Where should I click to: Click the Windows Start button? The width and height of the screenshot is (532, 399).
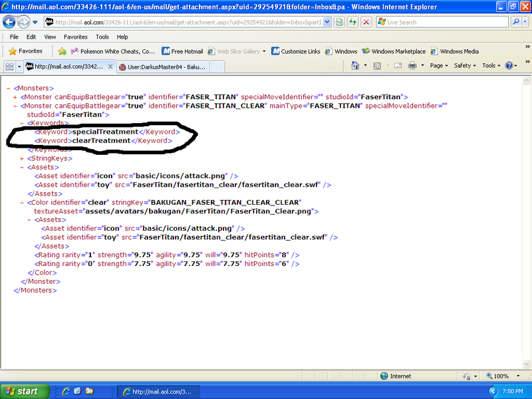click(x=22, y=391)
